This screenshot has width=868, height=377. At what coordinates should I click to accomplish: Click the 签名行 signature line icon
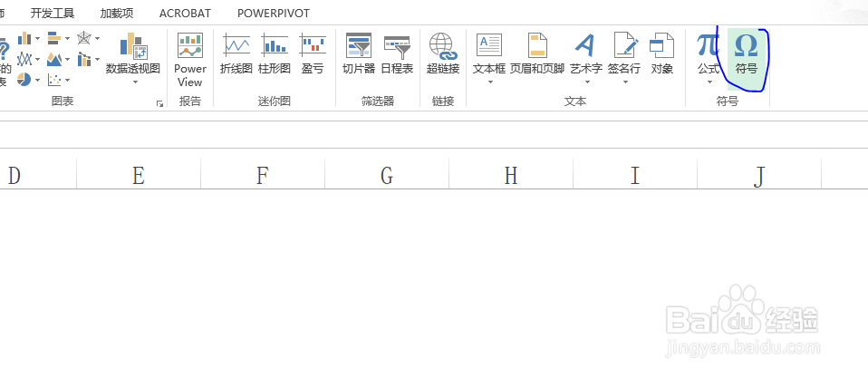click(625, 45)
